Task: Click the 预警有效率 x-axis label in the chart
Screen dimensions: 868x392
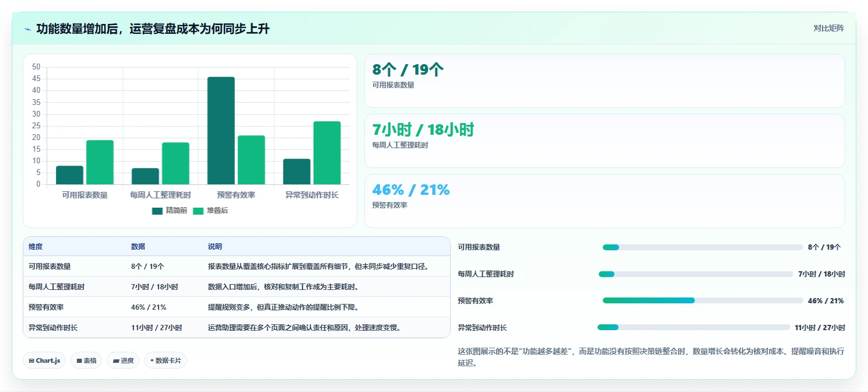Action: point(236,195)
